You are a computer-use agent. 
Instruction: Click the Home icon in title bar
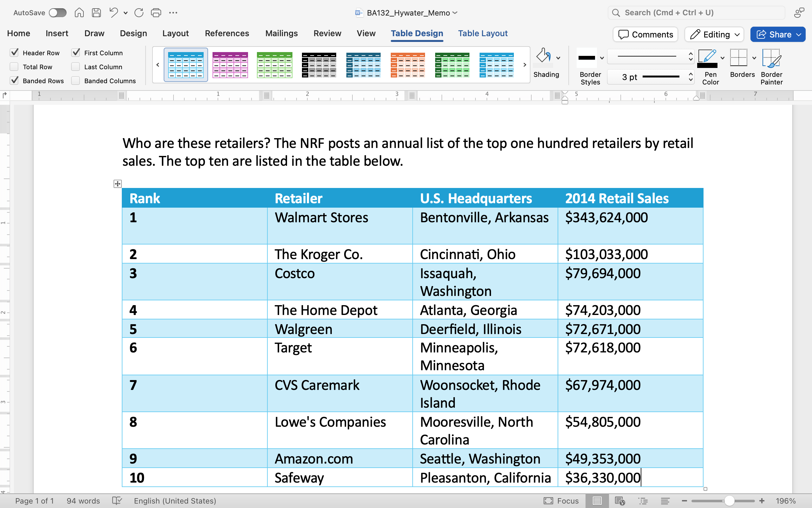[79, 13]
